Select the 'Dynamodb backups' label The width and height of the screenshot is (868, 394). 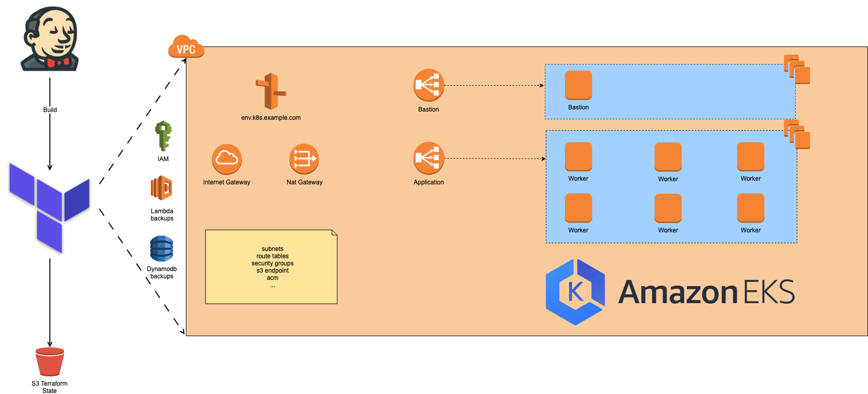[x=162, y=273]
